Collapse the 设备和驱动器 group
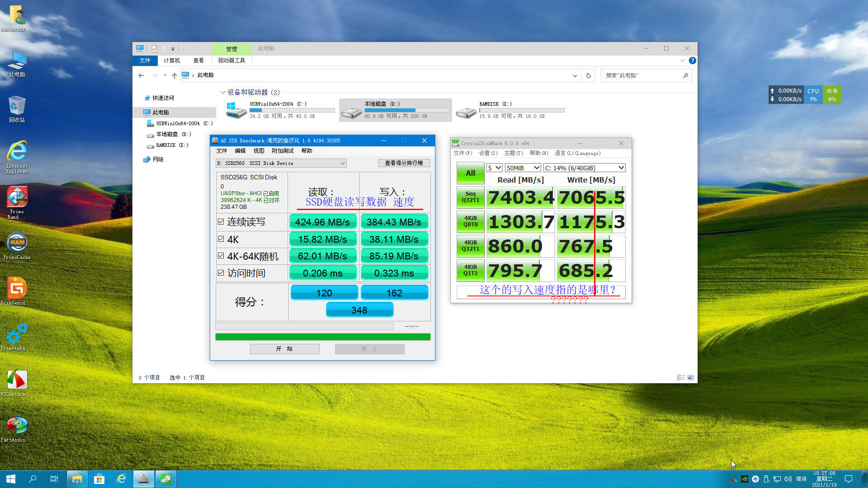 [223, 92]
